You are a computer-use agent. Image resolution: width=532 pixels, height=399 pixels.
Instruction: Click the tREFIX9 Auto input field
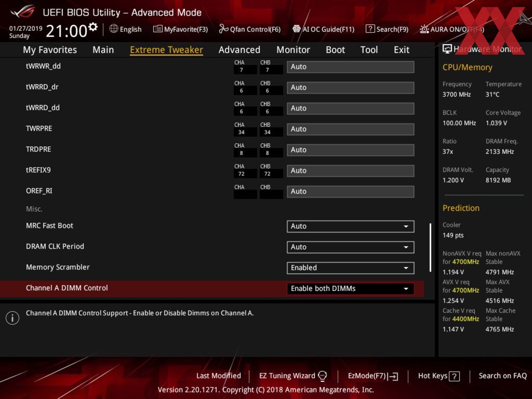click(350, 170)
